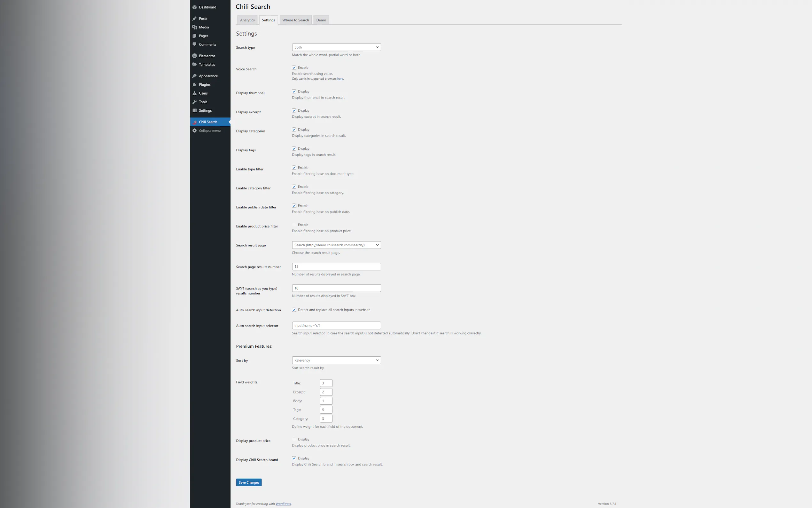The image size is (812, 508).
Task: Switch to the Analytics tab
Action: point(247,20)
